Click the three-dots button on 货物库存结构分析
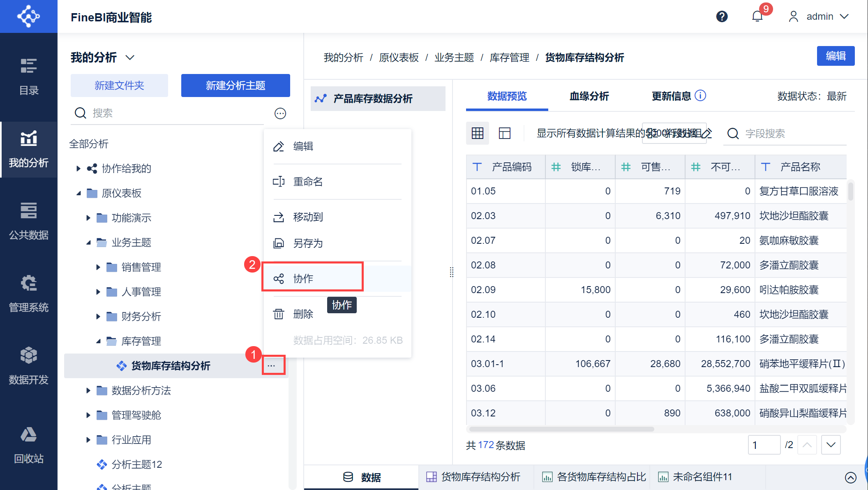 coord(271,365)
